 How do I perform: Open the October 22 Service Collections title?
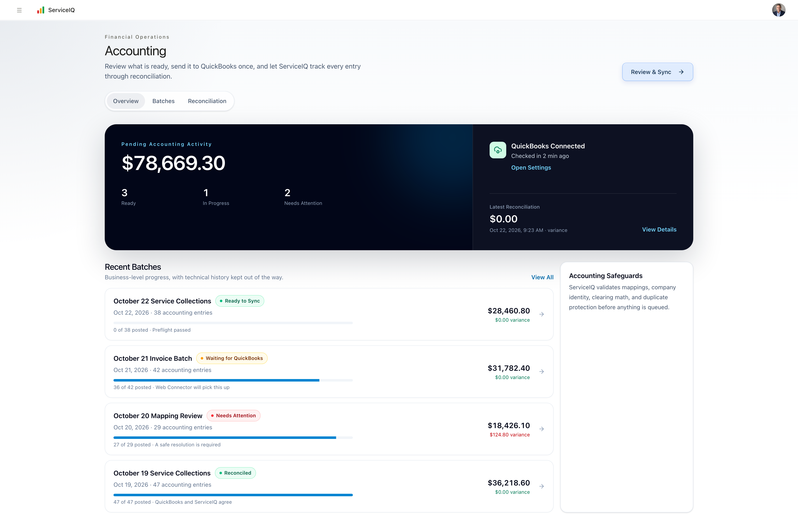(162, 301)
